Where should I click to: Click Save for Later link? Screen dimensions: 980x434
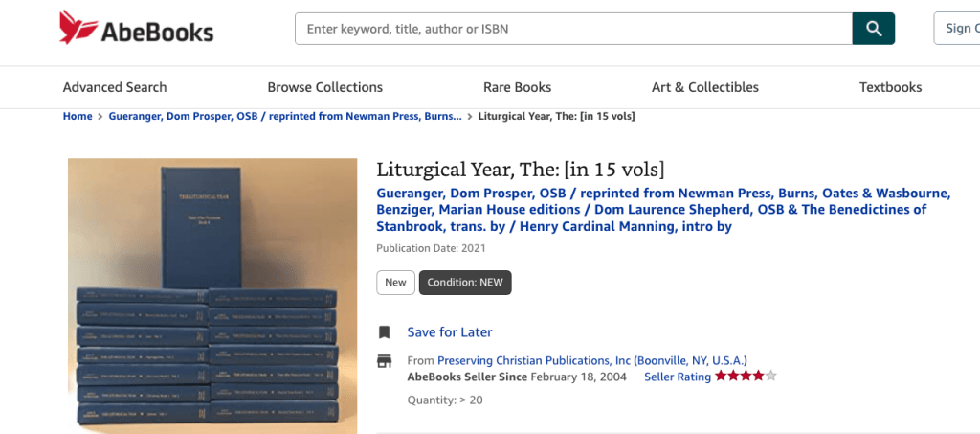[450, 332]
